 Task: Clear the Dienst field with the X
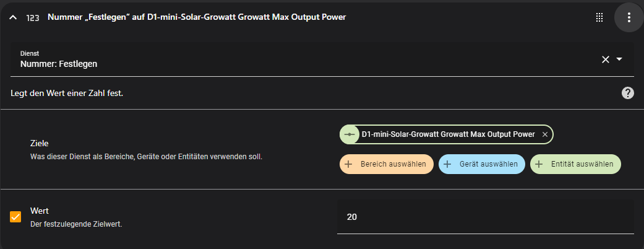[x=606, y=59]
